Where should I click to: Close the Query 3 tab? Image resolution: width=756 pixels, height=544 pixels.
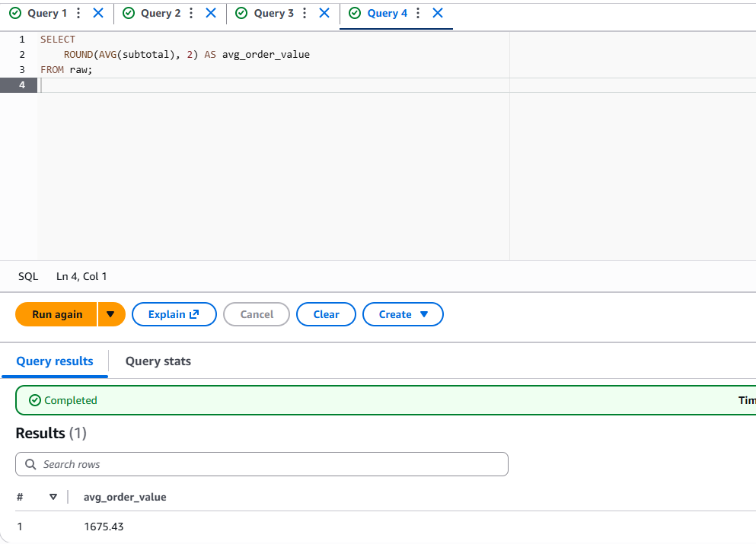click(x=324, y=14)
